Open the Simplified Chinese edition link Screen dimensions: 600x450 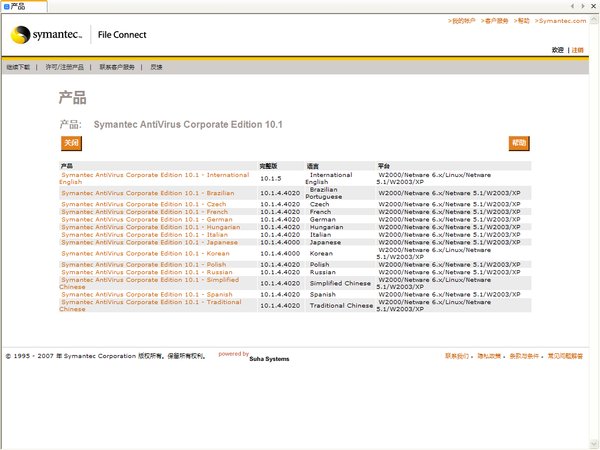pyautogui.click(x=150, y=280)
